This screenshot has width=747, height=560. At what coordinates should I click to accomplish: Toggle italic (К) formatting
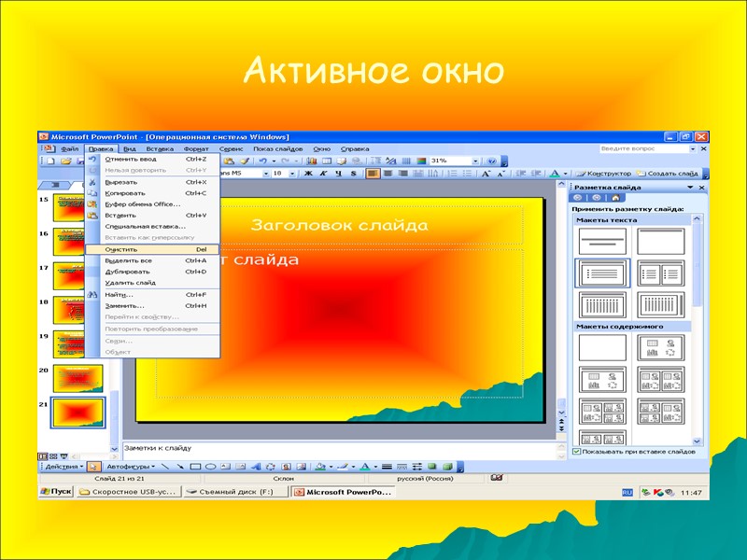point(322,175)
